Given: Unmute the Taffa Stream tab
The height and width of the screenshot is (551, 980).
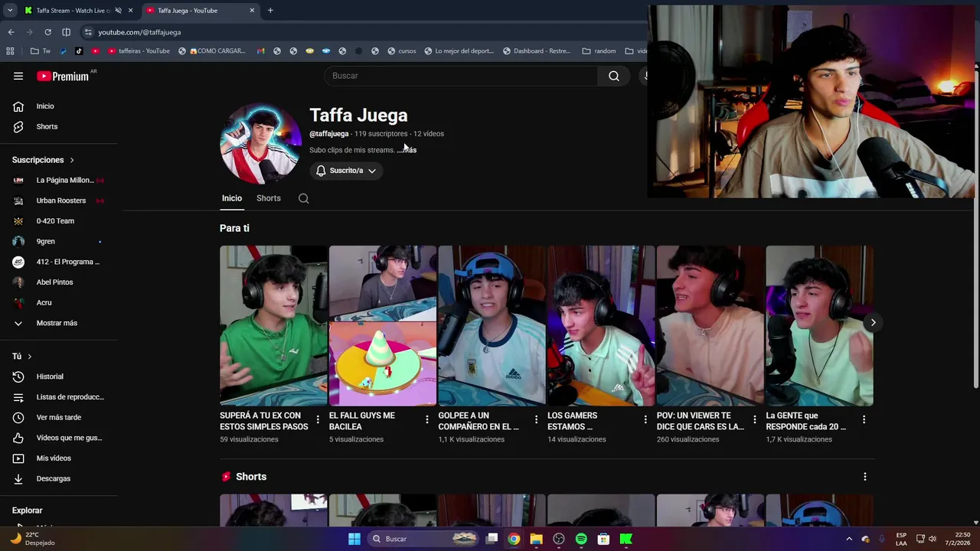Looking at the screenshot, I should 118,11.
